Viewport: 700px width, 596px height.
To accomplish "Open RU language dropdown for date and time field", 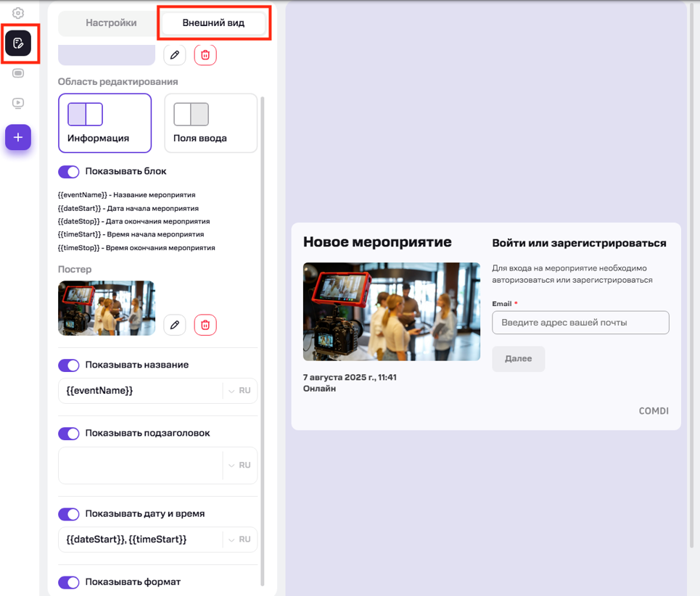I will pos(239,539).
